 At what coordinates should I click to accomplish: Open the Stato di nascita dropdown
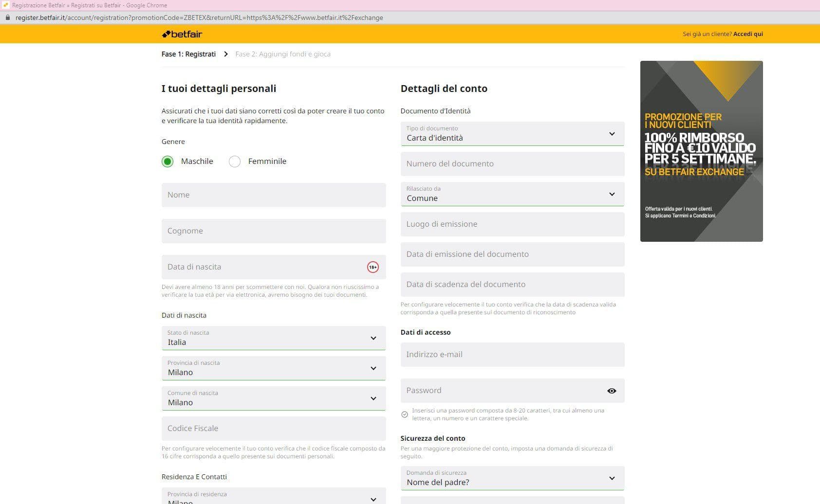(x=273, y=338)
